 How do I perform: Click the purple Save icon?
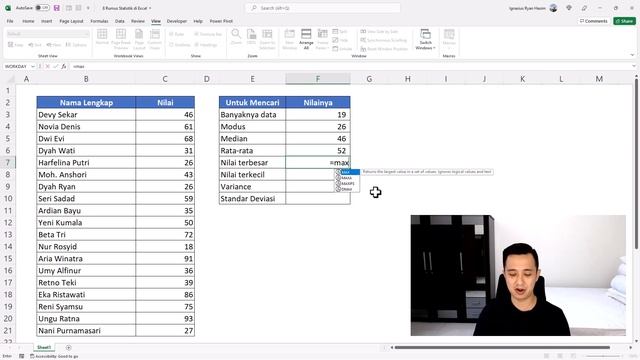[x=57, y=8]
